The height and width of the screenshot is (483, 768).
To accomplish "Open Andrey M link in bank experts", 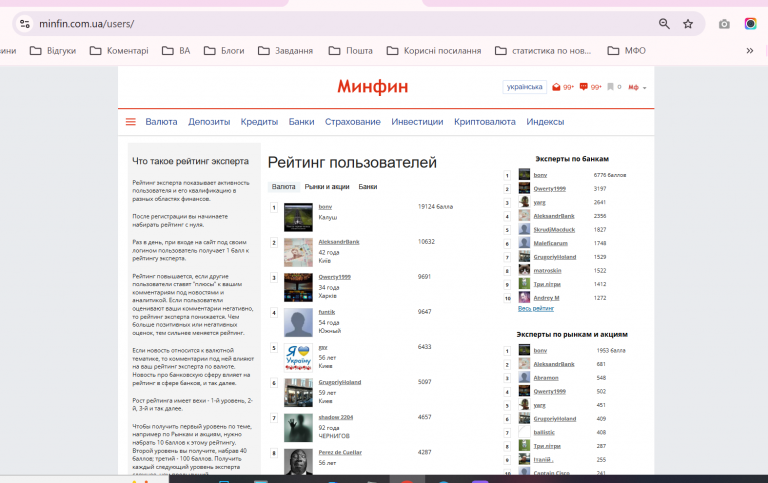I will point(547,298).
